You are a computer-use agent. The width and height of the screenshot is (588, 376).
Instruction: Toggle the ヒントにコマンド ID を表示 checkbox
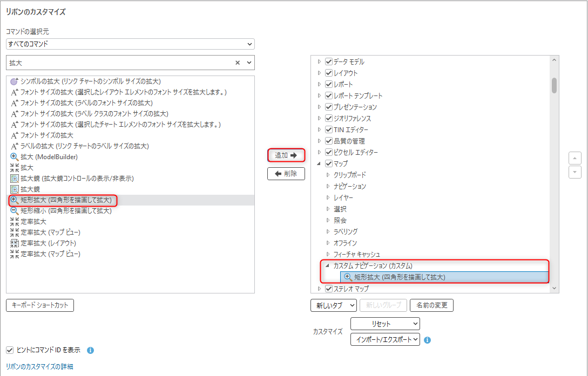pyautogui.click(x=9, y=350)
